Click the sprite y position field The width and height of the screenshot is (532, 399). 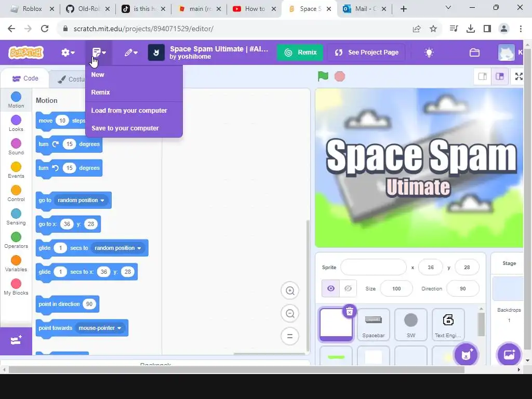tap(467, 268)
